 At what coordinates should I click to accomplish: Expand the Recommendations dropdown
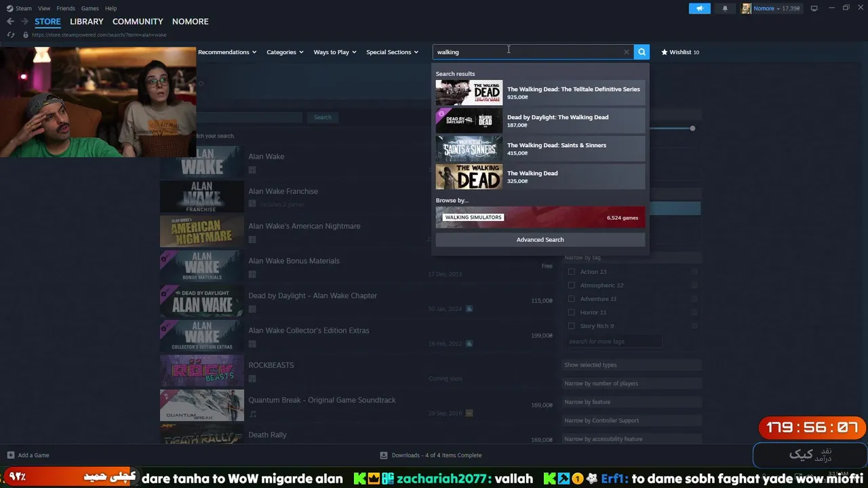pyautogui.click(x=227, y=52)
